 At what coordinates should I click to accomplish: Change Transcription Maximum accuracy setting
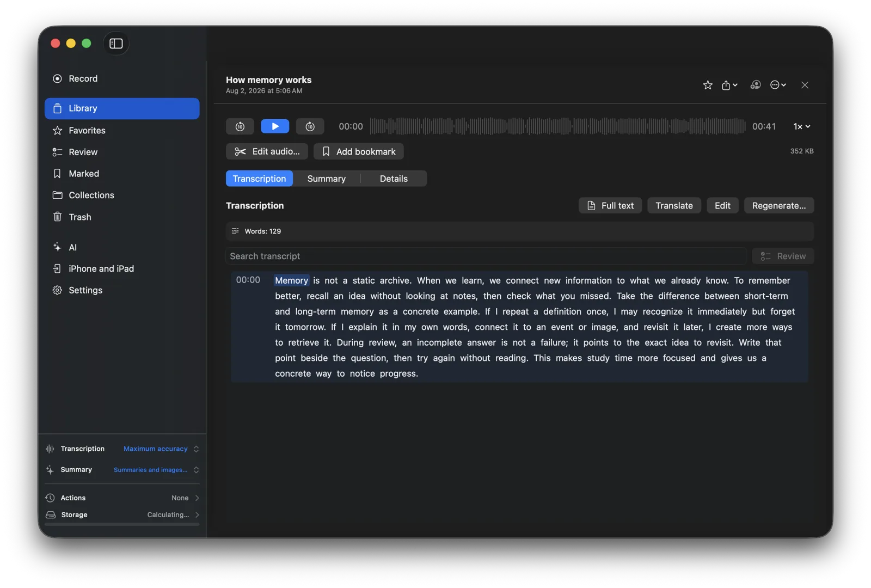(x=161, y=449)
